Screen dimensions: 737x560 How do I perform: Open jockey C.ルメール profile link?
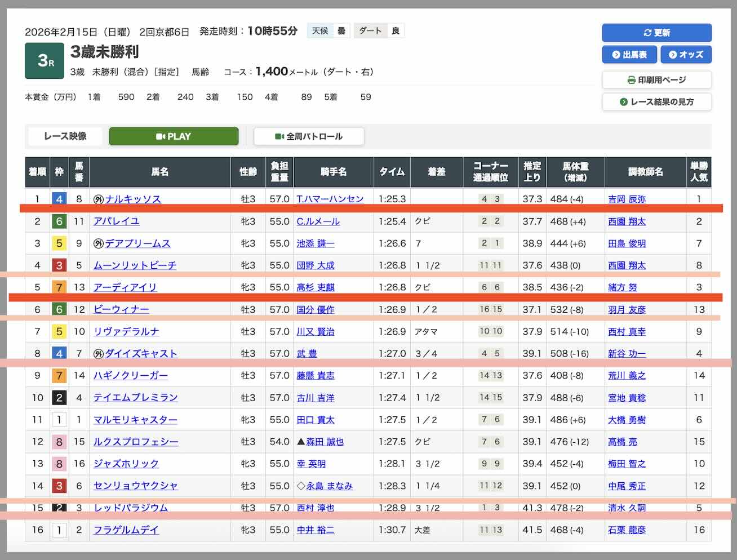[x=318, y=221]
